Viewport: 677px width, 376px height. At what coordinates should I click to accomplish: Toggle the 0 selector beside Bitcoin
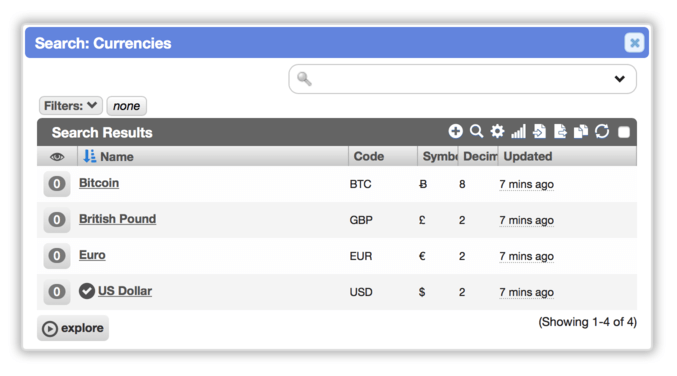point(57,184)
